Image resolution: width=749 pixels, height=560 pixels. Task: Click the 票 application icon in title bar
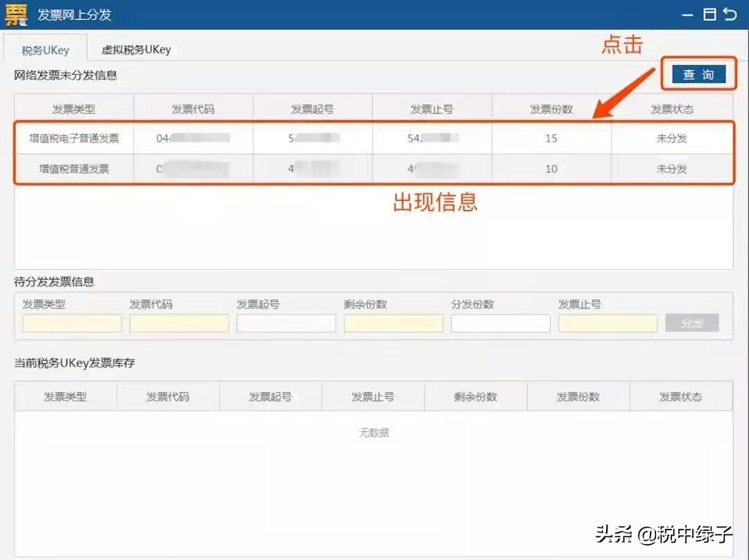click(15, 14)
